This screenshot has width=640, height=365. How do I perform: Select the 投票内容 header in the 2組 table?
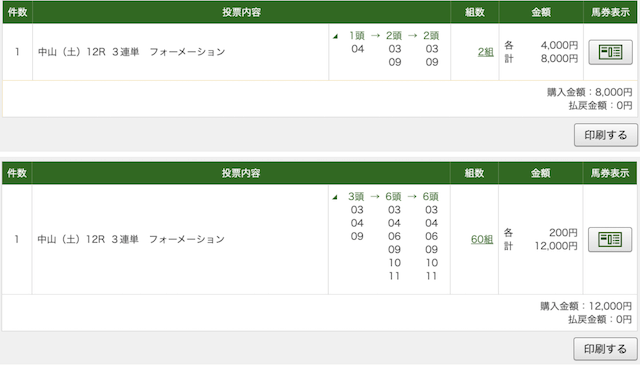pos(242,12)
